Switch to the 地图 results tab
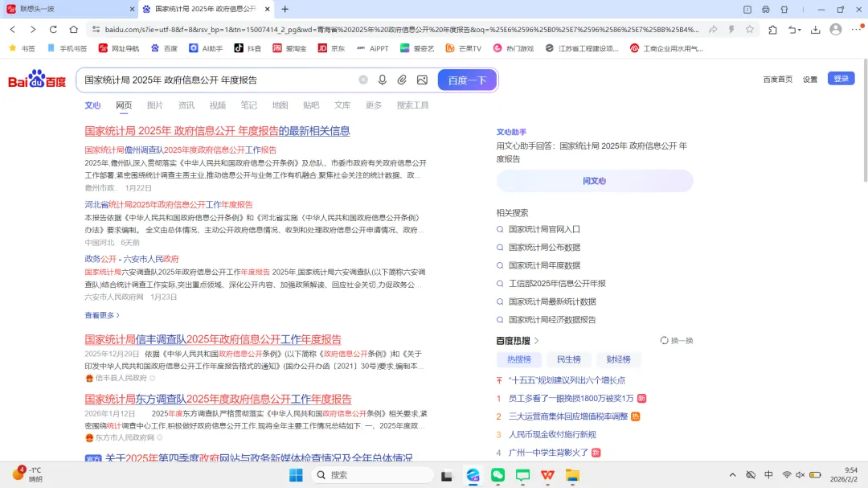 280,105
